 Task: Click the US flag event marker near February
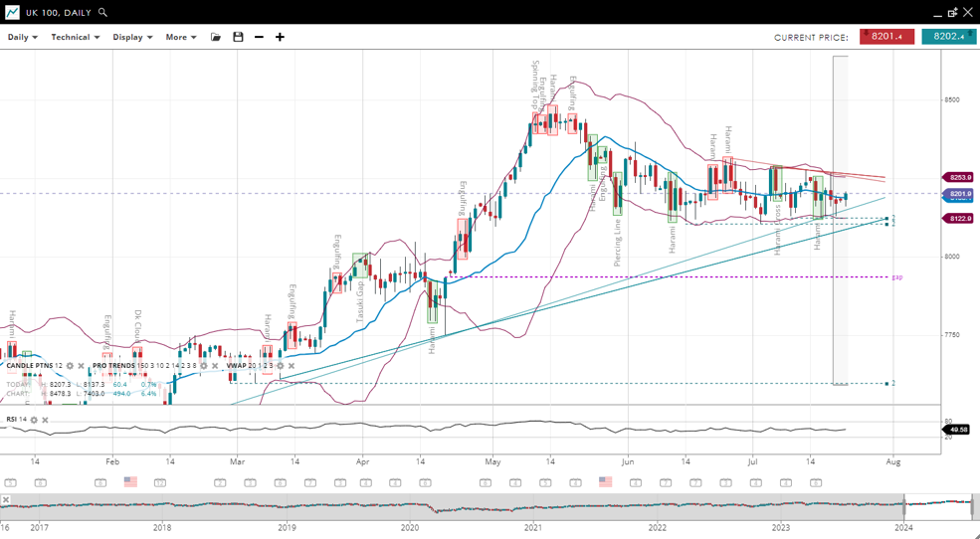pos(130,482)
